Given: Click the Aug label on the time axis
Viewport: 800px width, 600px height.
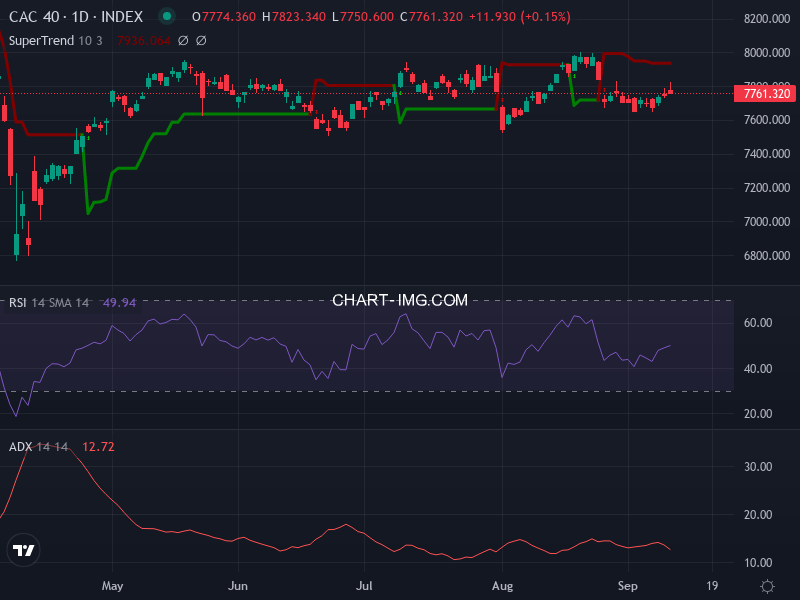Looking at the screenshot, I should click(503, 586).
